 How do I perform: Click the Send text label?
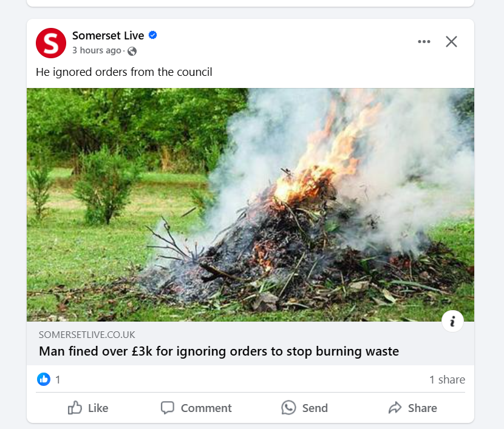315,408
